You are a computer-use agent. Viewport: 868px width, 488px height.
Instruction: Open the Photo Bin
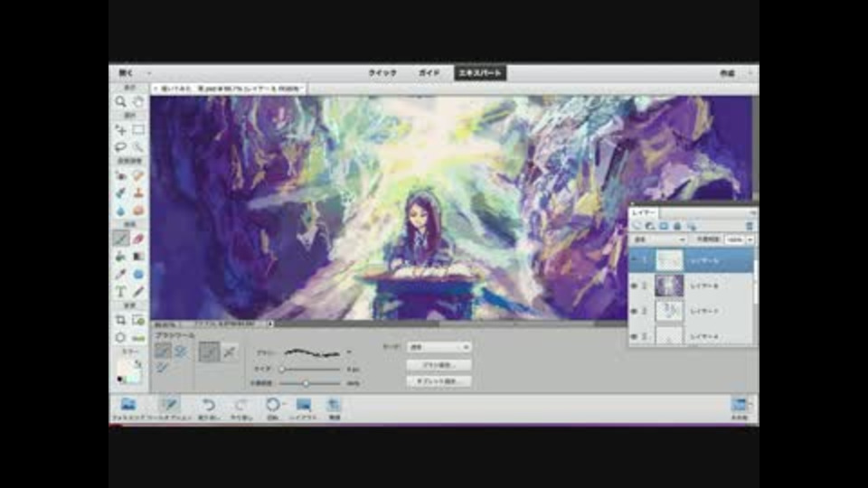[x=128, y=408]
